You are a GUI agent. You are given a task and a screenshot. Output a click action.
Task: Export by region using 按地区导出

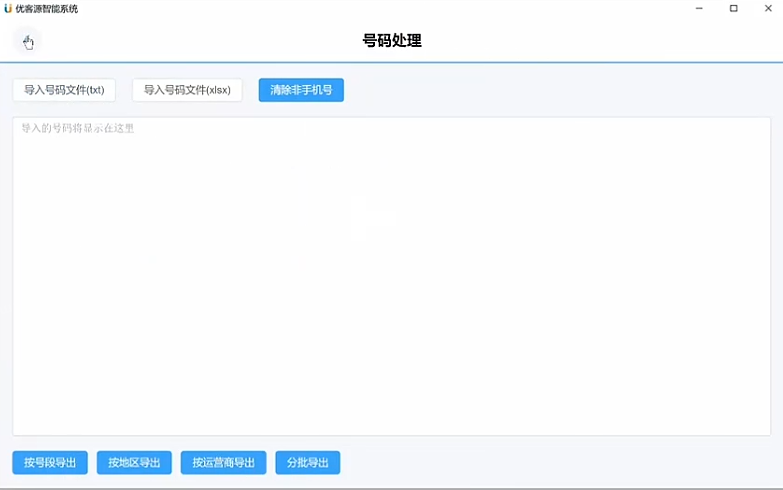[134, 463]
